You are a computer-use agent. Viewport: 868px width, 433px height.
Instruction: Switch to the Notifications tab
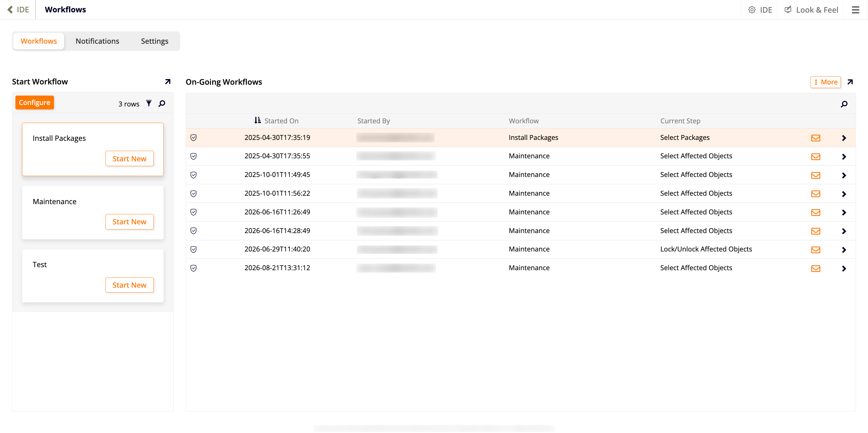[97, 41]
